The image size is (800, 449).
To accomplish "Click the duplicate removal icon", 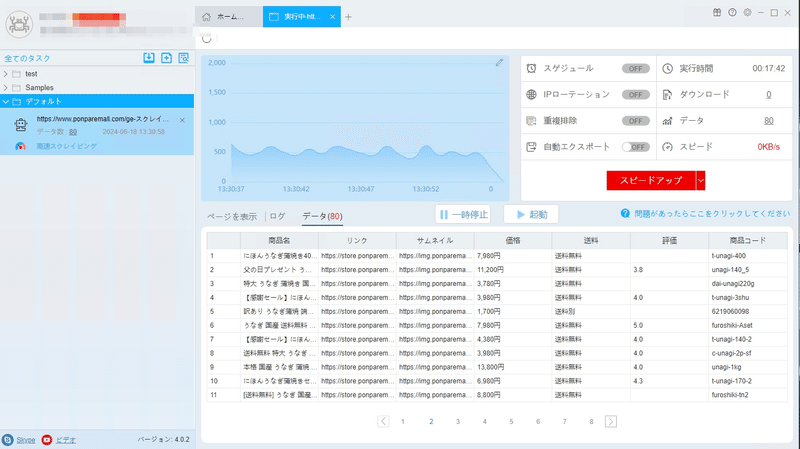I will point(531,121).
